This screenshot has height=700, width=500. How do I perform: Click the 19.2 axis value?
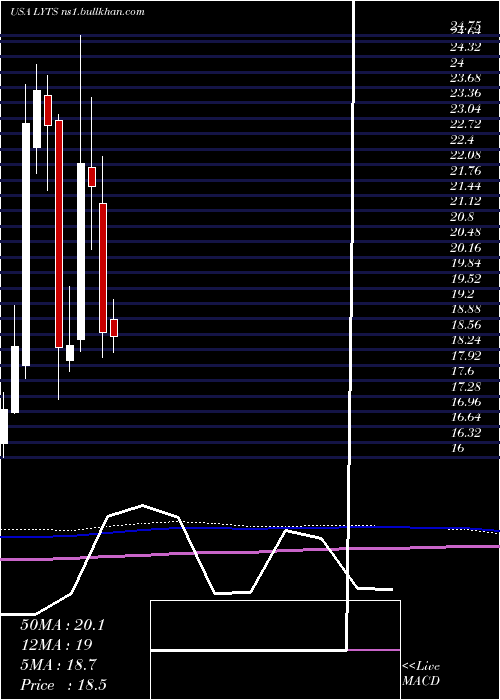pos(462,295)
